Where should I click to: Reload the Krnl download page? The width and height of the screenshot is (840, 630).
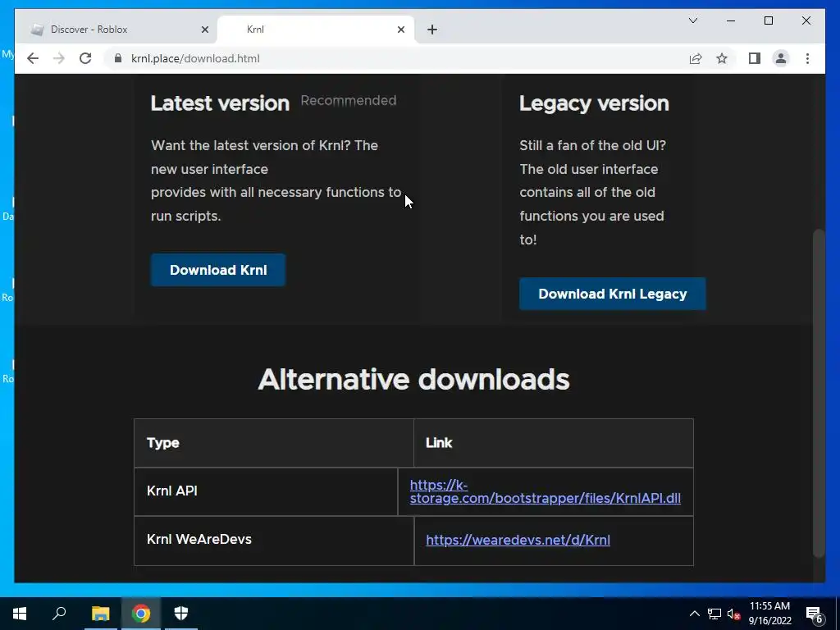coord(85,58)
